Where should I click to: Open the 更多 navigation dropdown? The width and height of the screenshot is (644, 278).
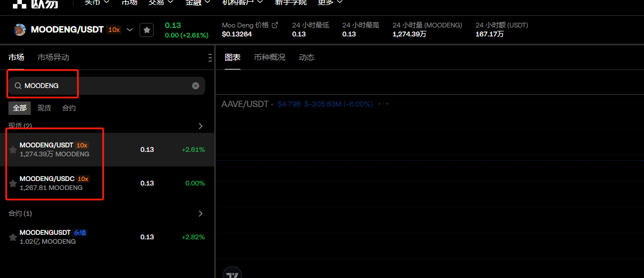[330, 2]
